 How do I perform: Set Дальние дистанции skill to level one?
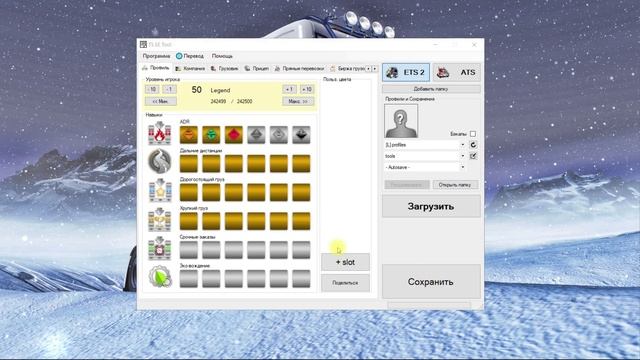(x=189, y=163)
